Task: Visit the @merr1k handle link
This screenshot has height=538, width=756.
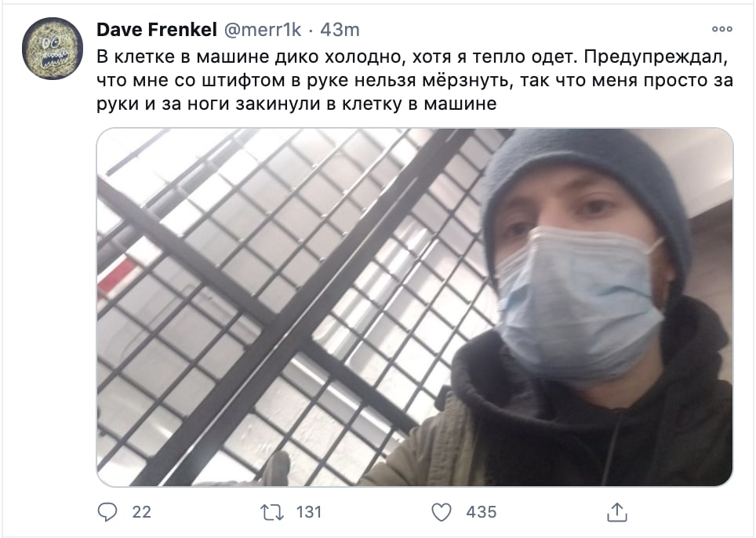Action: [263, 29]
